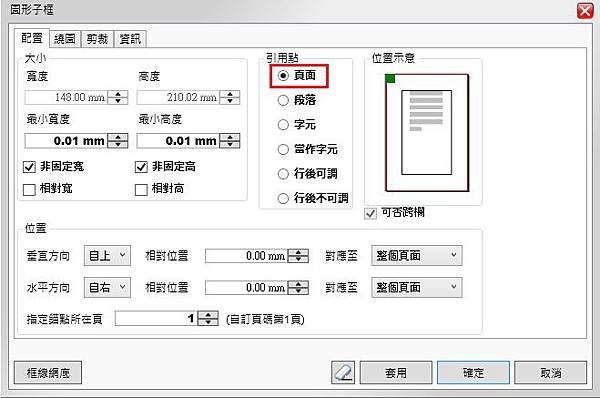Pick the 行後不可調 radio option
This screenshot has width=600, height=398.
click(x=283, y=198)
